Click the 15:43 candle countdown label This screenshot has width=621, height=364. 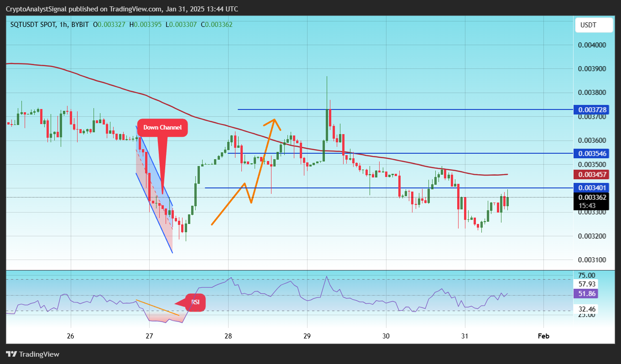(586, 206)
